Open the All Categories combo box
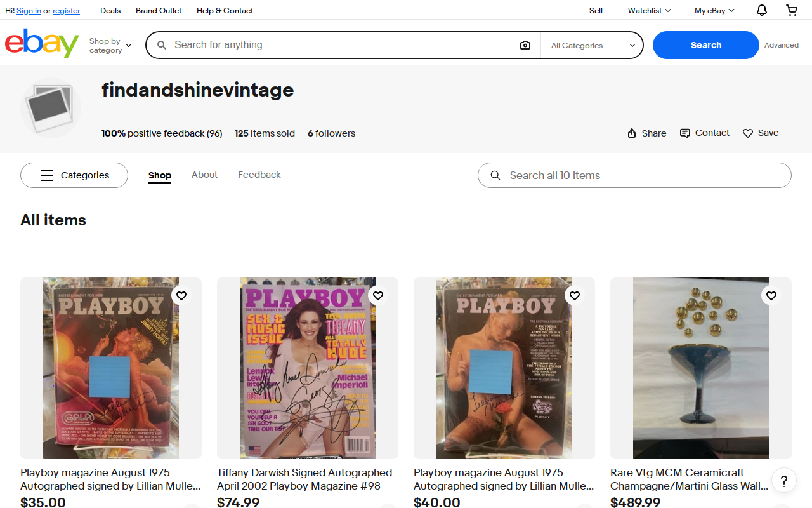812x508 pixels. point(593,45)
